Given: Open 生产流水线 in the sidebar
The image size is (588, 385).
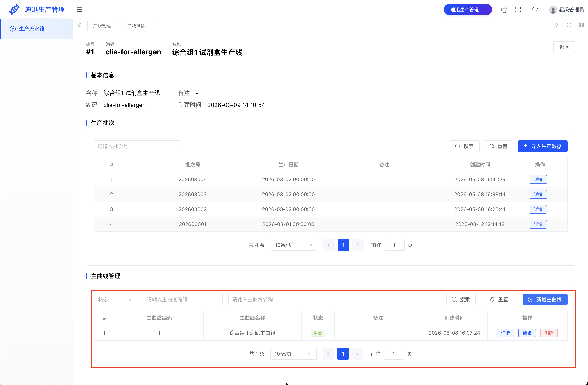Looking at the screenshot, I should pos(37,29).
